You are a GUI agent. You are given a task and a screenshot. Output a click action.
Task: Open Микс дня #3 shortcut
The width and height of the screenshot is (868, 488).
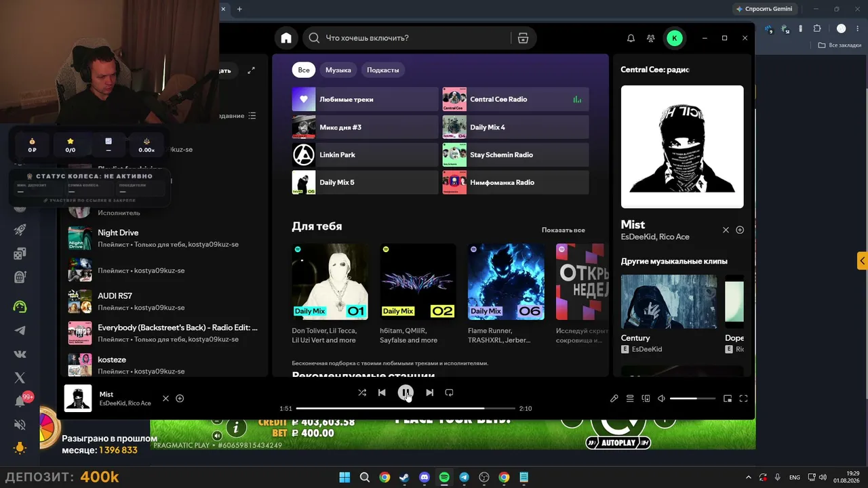coord(365,127)
